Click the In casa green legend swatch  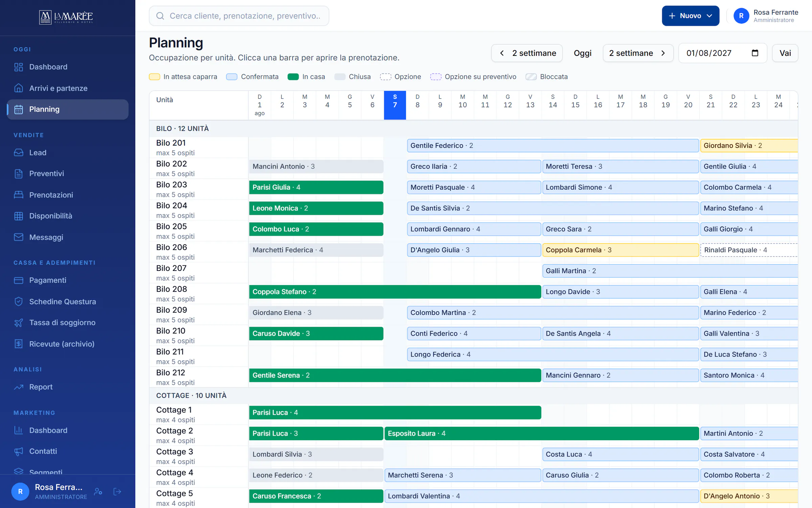293,77
